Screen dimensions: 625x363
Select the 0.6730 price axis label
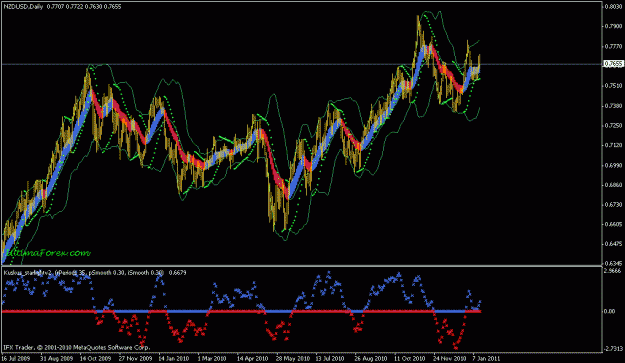613,204
